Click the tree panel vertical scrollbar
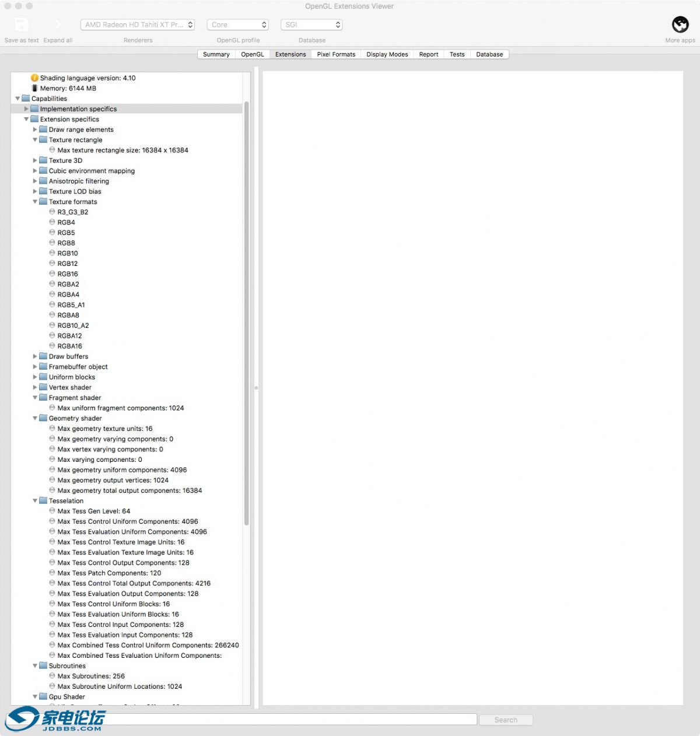The height and width of the screenshot is (736, 700). [x=247, y=315]
